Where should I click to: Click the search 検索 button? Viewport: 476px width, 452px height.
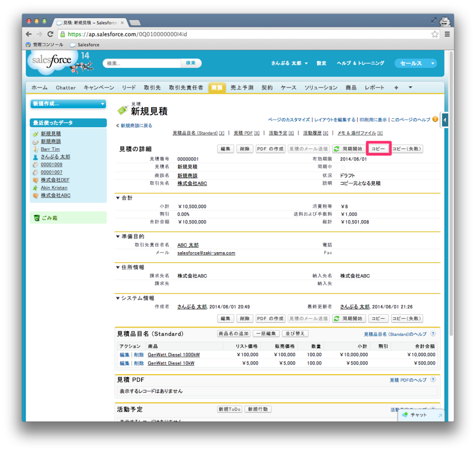(191, 63)
